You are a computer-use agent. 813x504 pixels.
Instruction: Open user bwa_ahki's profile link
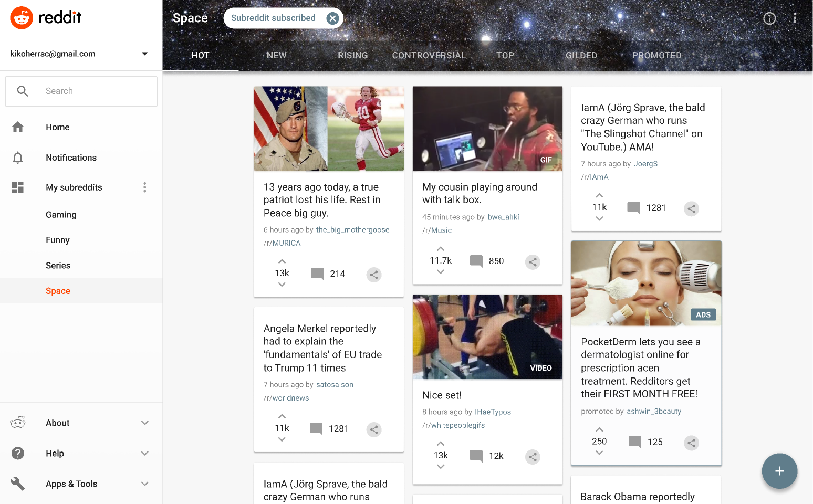[x=503, y=217]
